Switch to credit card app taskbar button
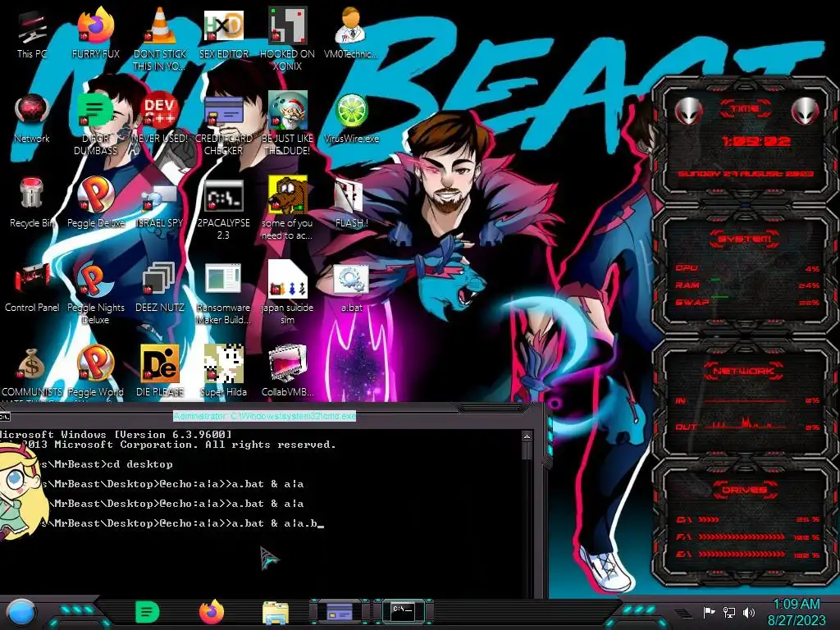This screenshot has width=840, height=630. 340,612
